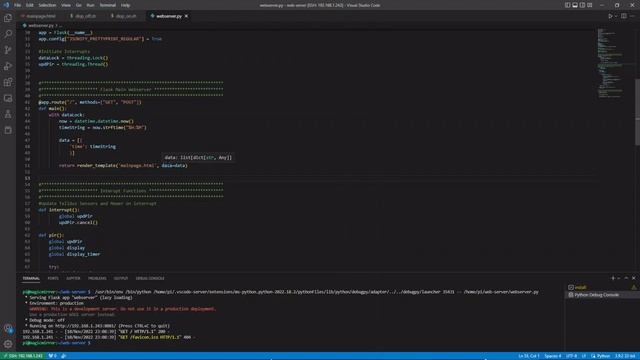The image size is (640, 360).
Task: Toggle the secondary sidebar layout icon
Action: pos(582,5)
